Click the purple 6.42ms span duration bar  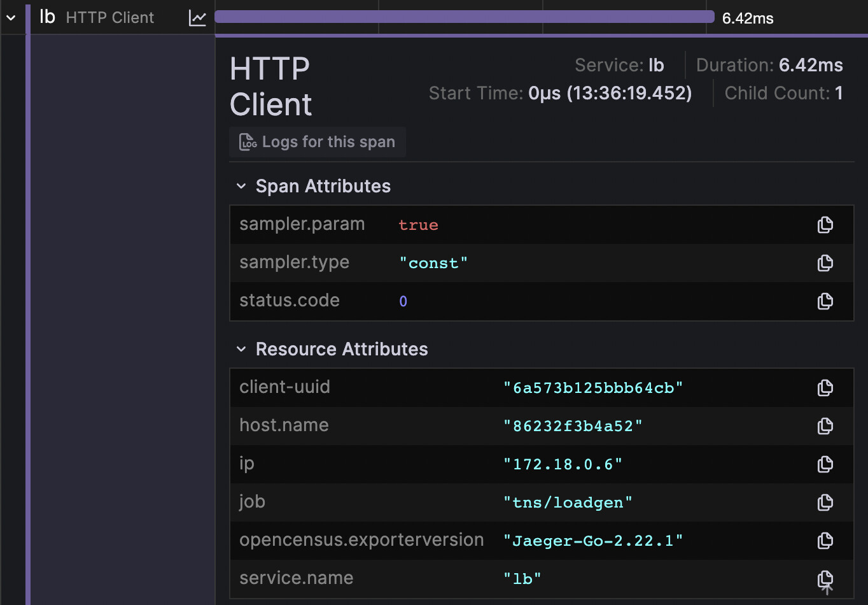pyautogui.click(x=465, y=17)
